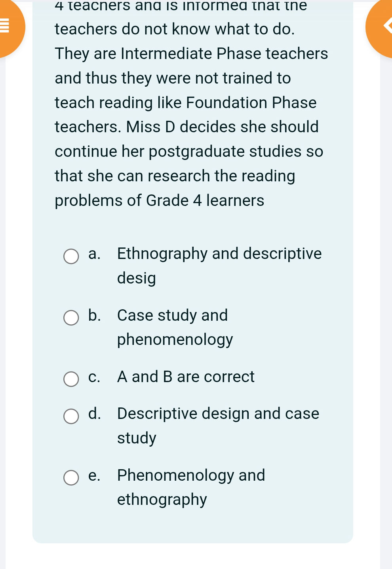Click the 'A and B are correct' label
392x569 pixels.
tap(186, 377)
